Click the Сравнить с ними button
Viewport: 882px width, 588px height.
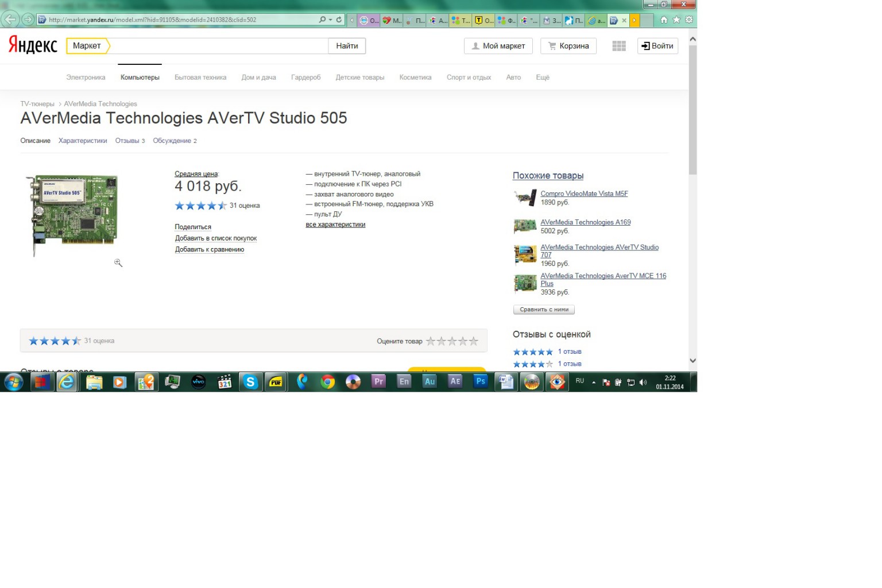pos(544,310)
